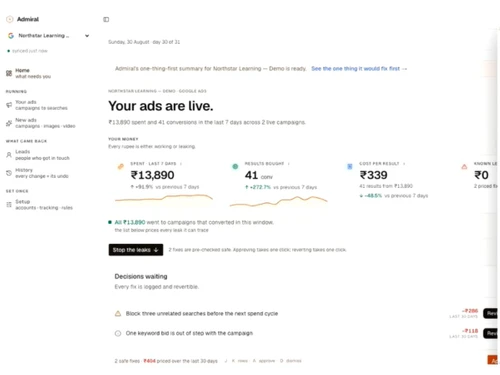Click the orange button at bottom right

493,360
